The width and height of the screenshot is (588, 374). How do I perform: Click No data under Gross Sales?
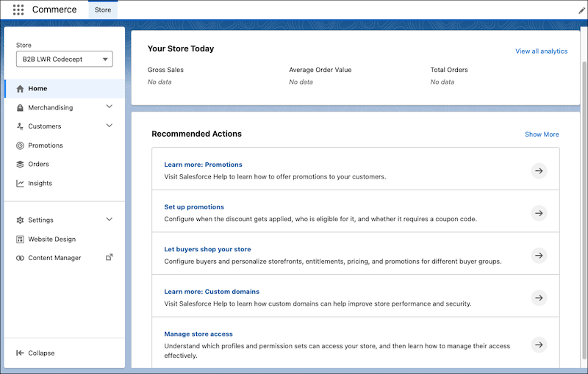click(x=159, y=82)
